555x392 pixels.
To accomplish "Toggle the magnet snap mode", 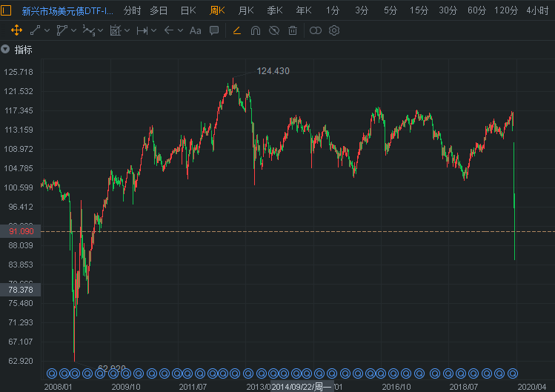I will [256, 30].
